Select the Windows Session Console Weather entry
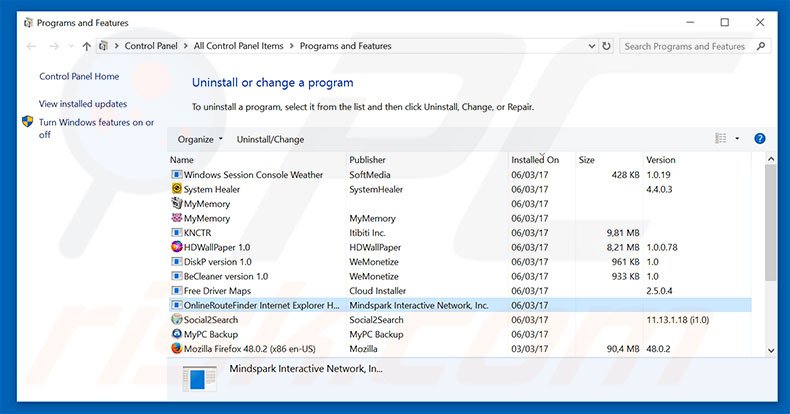The image size is (790, 414). coord(459,175)
